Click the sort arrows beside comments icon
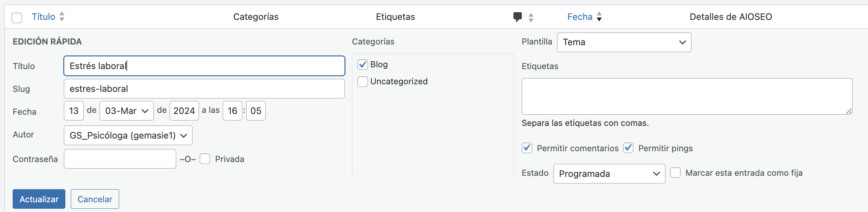This screenshot has height=212, width=868. pos(531,17)
